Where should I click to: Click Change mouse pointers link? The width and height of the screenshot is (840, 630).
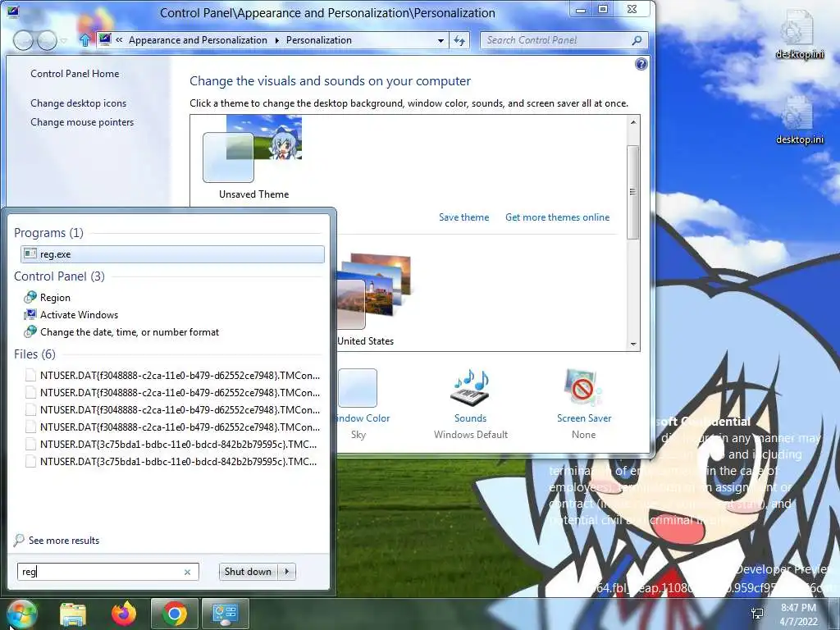[x=82, y=122]
